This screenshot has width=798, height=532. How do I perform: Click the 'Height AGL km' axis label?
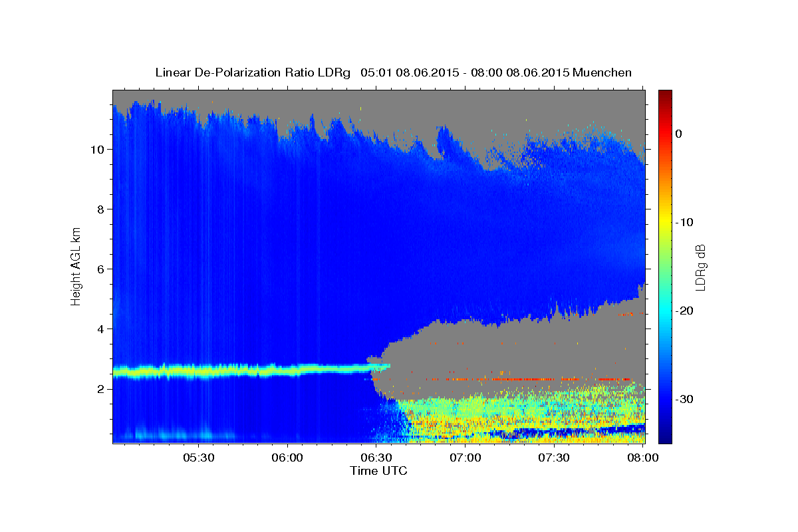[x=76, y=266]
